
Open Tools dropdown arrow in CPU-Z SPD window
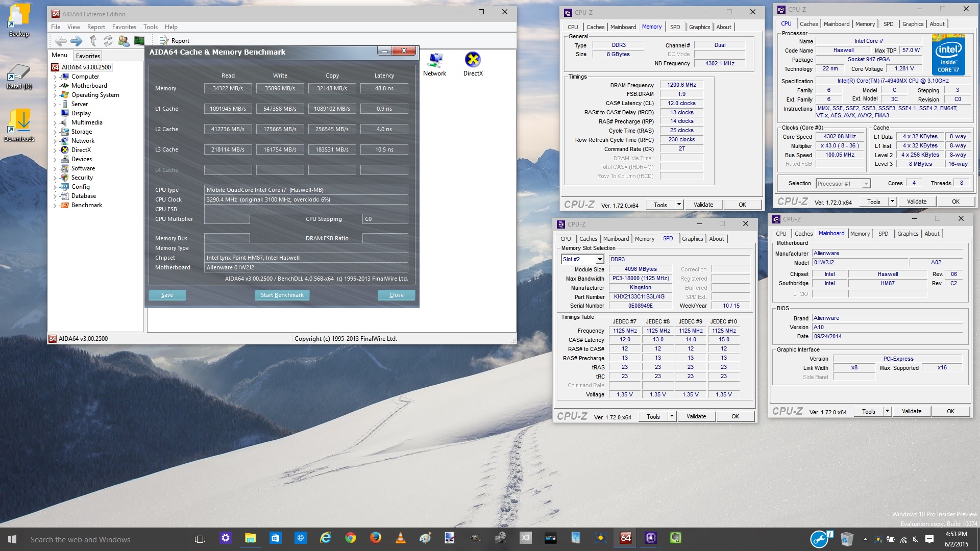672,416
